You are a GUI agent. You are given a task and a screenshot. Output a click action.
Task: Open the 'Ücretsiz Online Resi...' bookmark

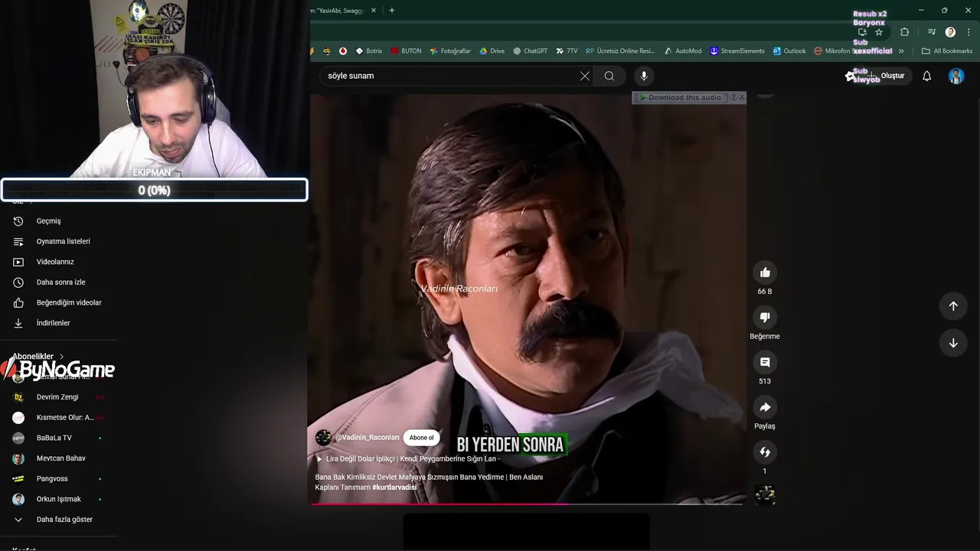point(620,51)
